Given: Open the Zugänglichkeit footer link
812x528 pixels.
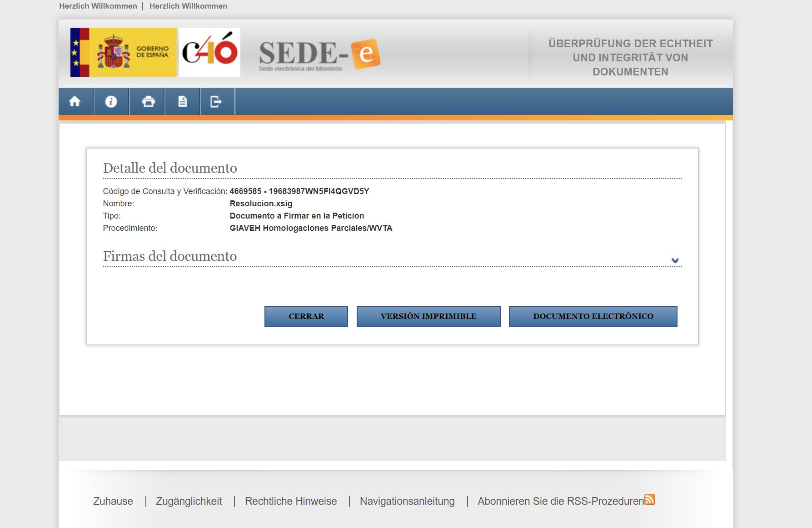Looking at the screenshot, I should pyautogui.click(x=189, y=501).
